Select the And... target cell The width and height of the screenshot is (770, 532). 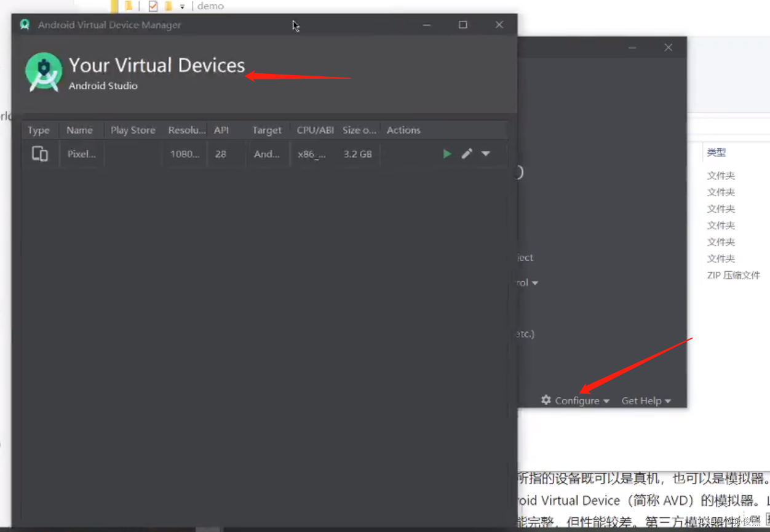pos(267,154)
